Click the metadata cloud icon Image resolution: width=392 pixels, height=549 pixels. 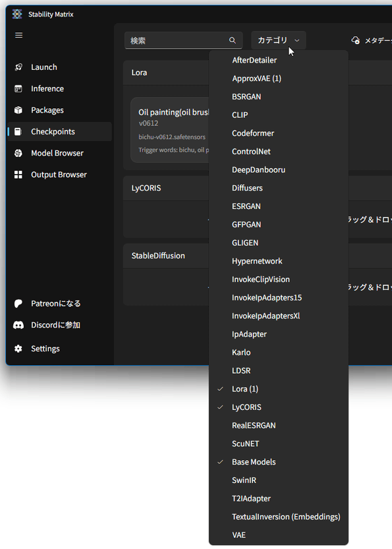pos(356,40)
